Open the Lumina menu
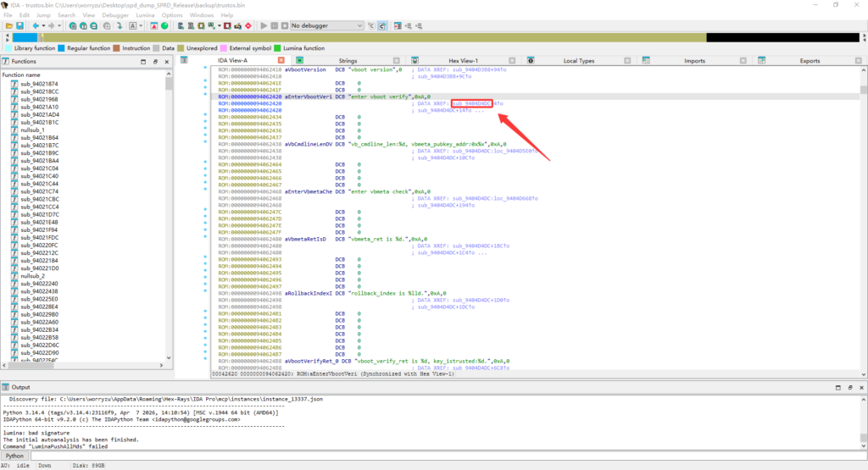The width and height of the screenshot is (868, 470). tap(145, 15)
